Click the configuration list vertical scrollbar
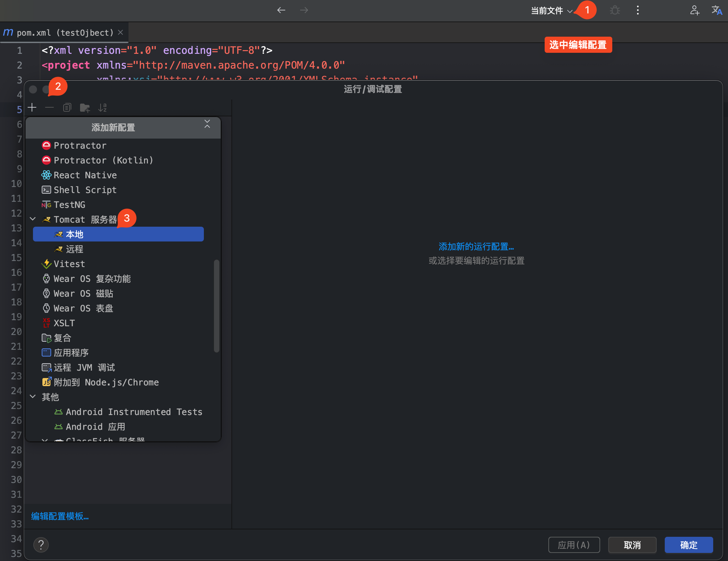The width and height of the screenshot is (728, 561). [x=217, y=306]
